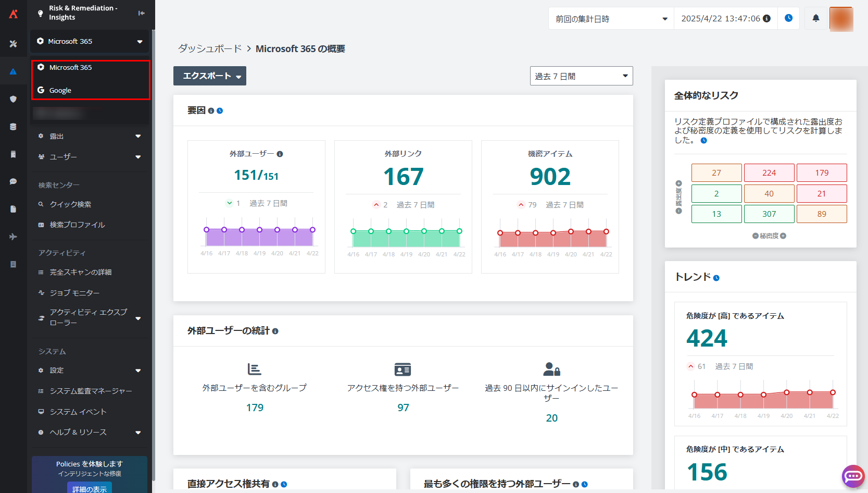
Task: Open the shield sidebar icon
Action: (x=14, y=99)
